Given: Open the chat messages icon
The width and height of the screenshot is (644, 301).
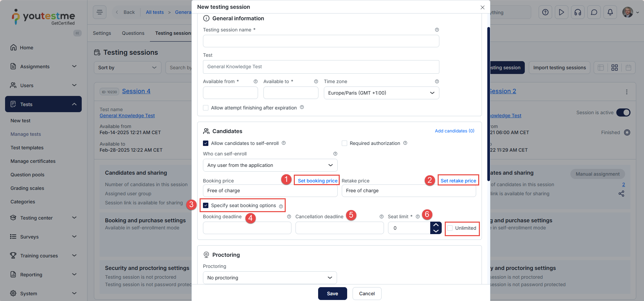Looking at the screenshot, I should [594, 12].
